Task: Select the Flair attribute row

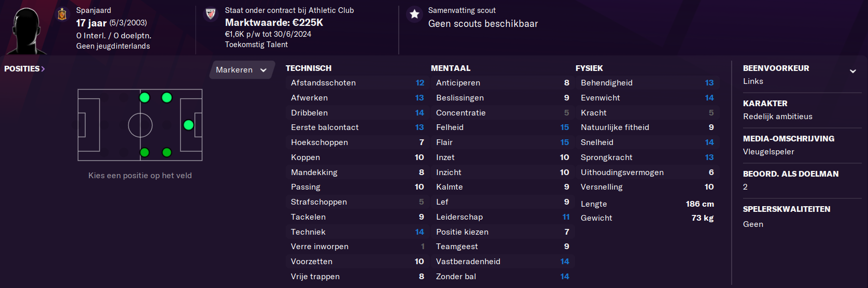Action: coord(502,142)
